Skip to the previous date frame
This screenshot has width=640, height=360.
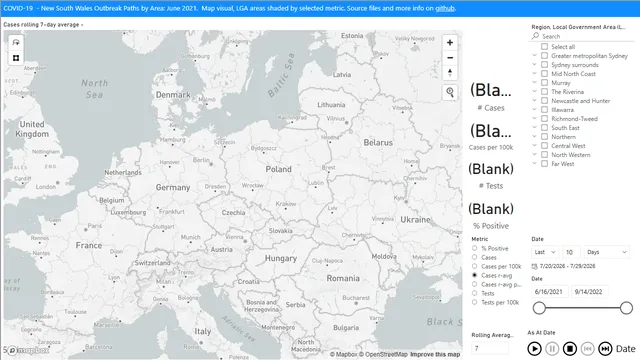(587, 349)
